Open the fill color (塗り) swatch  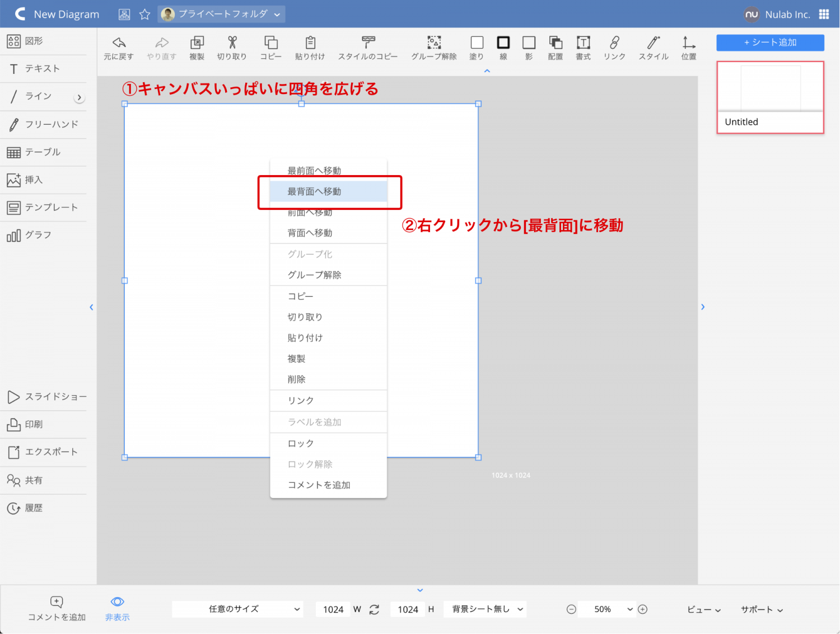point(477,43)
